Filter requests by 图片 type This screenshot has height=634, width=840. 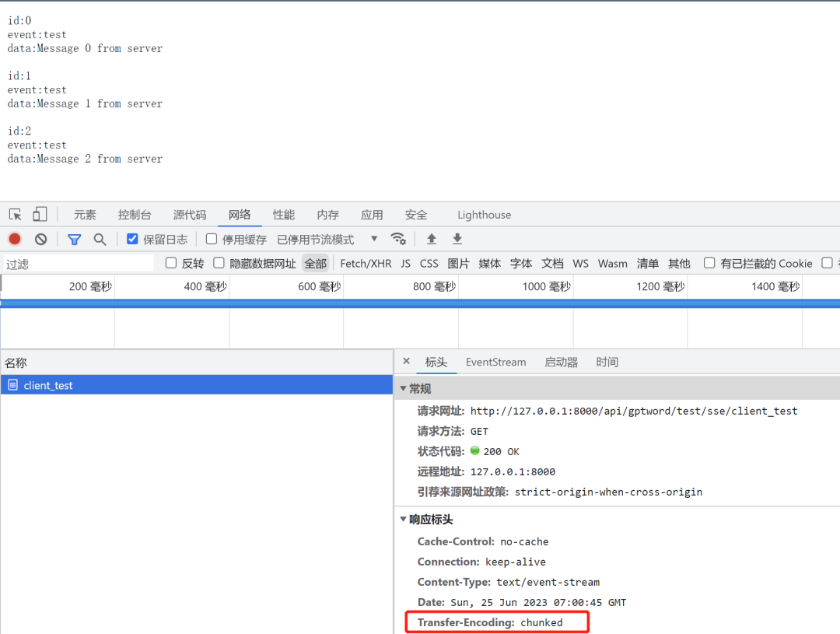[459, 264]
